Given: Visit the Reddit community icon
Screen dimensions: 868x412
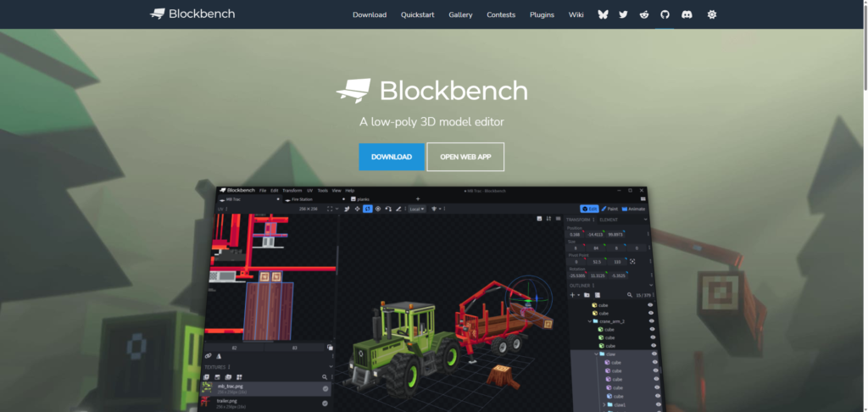Looking at the screenshot, I should [644, 14].
